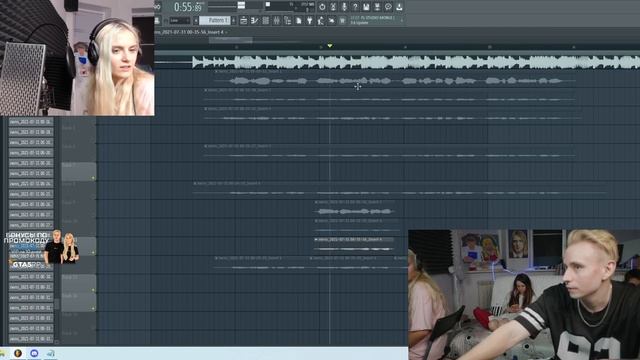640x360 pixels.
Task: Expand the arrow right of the hint panel
Action: (402, 20)
